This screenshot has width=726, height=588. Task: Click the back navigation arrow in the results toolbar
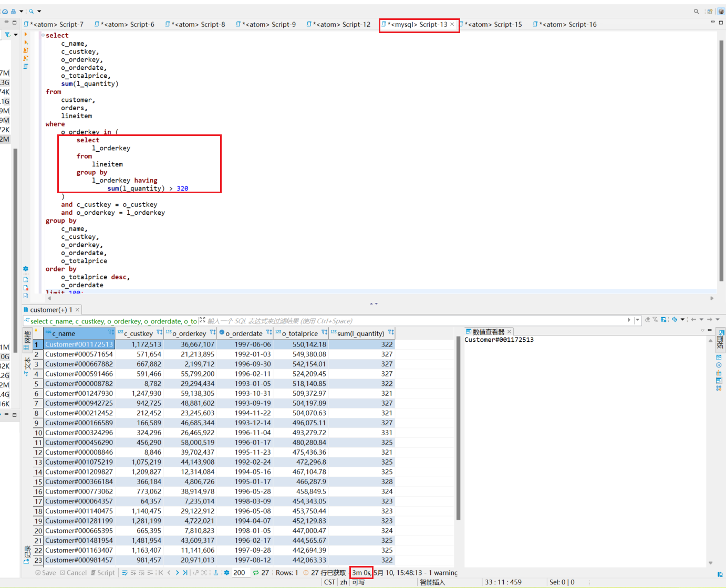click(693, 320)
